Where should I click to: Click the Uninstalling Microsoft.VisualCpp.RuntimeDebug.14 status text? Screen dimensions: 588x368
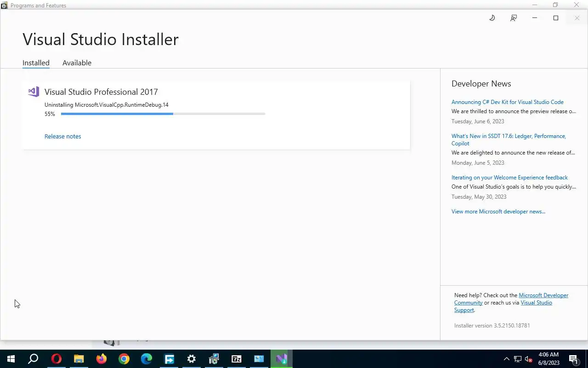107,105
